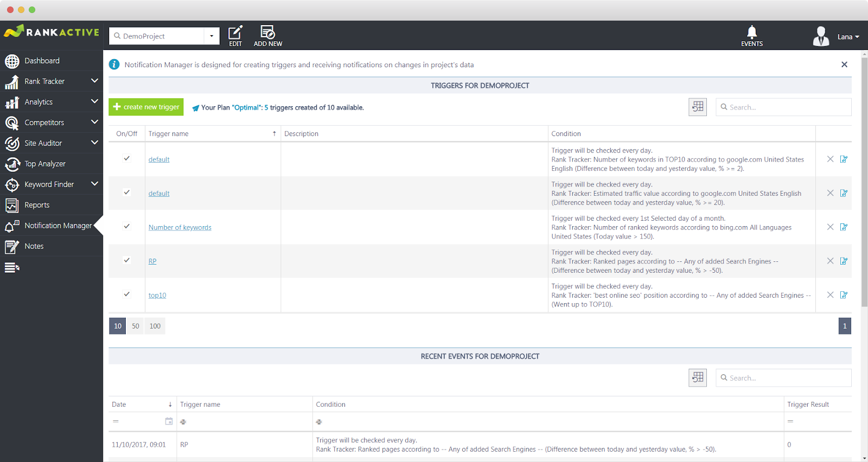Screen dimensions: 868x462
Task: Click the DemoProject search box
Action: click(x=157, y=36)
